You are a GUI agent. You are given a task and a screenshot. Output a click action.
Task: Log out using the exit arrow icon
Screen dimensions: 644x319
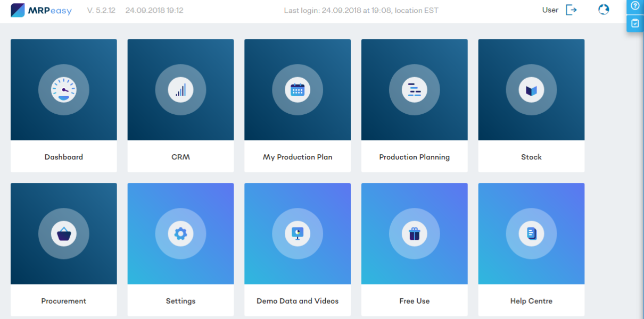[x=571, y=10]
